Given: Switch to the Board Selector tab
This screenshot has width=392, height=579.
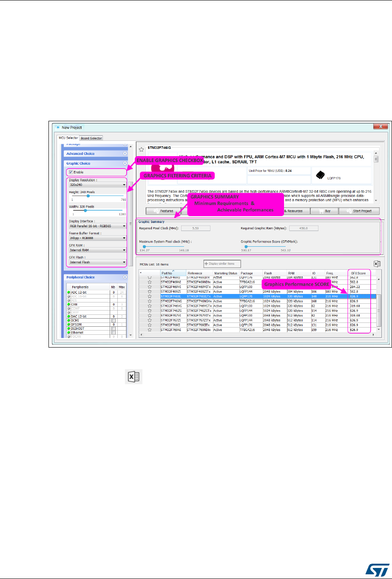Looking at the screenshot, I should [91, 138].
